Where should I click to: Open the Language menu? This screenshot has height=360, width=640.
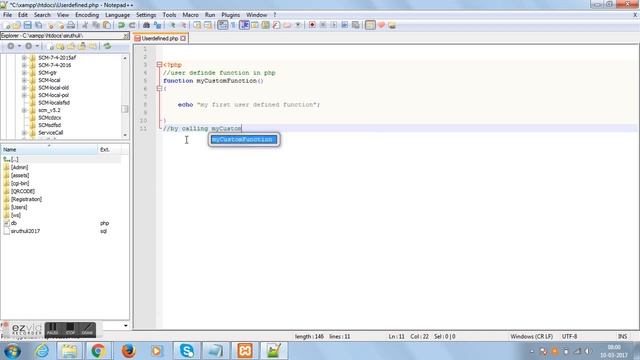click(x=117, y=15)
